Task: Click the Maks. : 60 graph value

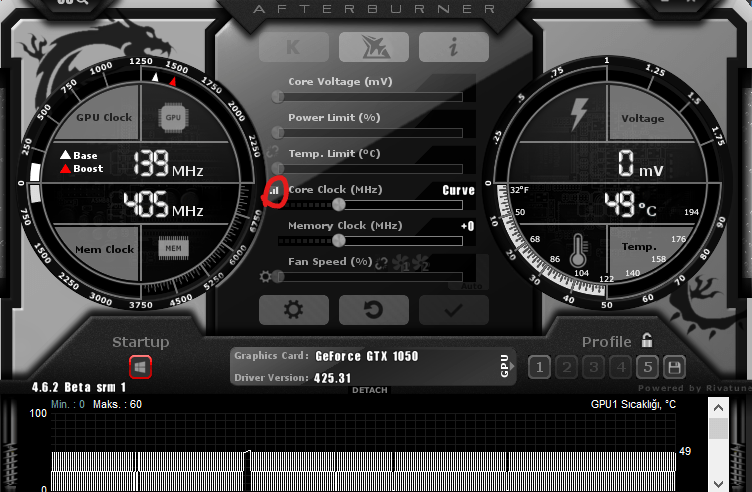Action: click(x=118, y=404)
